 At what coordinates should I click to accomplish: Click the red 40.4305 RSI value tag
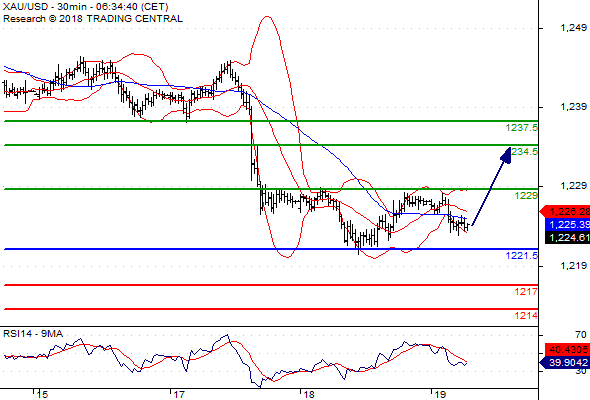click(567, 350)
